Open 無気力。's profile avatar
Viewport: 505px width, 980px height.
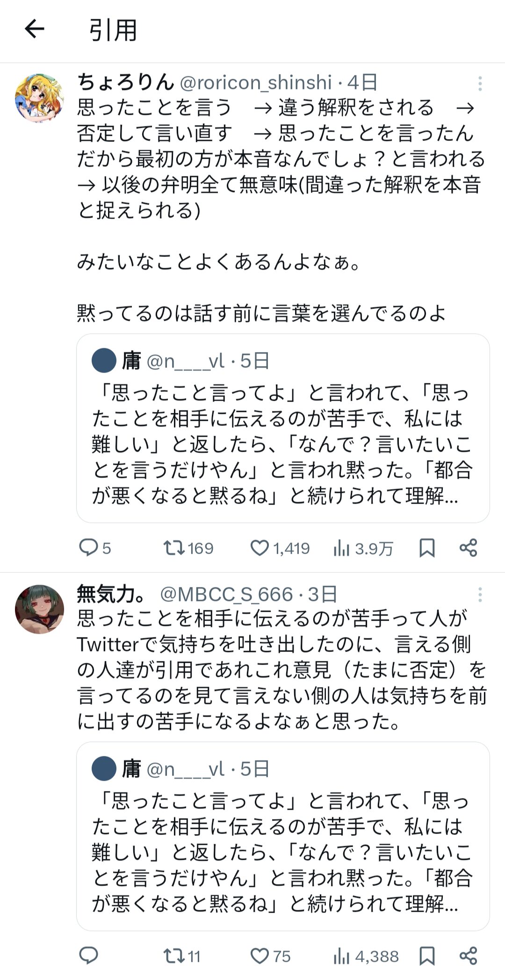click(39, 609)
